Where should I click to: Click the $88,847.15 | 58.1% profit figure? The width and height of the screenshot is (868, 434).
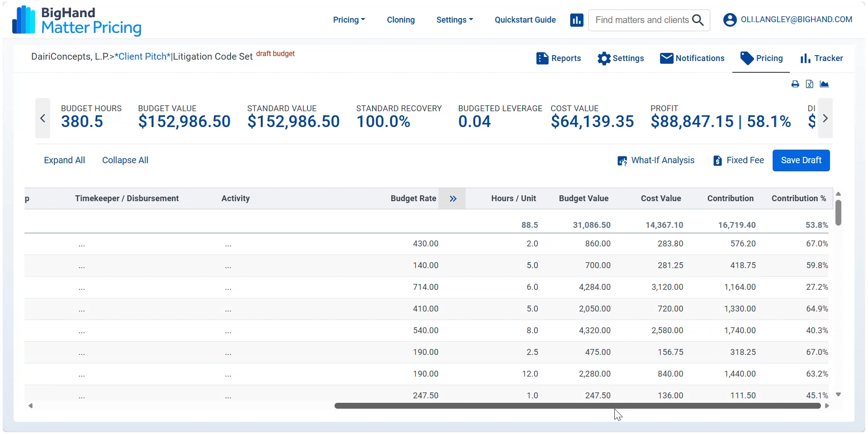pos(721,122)
